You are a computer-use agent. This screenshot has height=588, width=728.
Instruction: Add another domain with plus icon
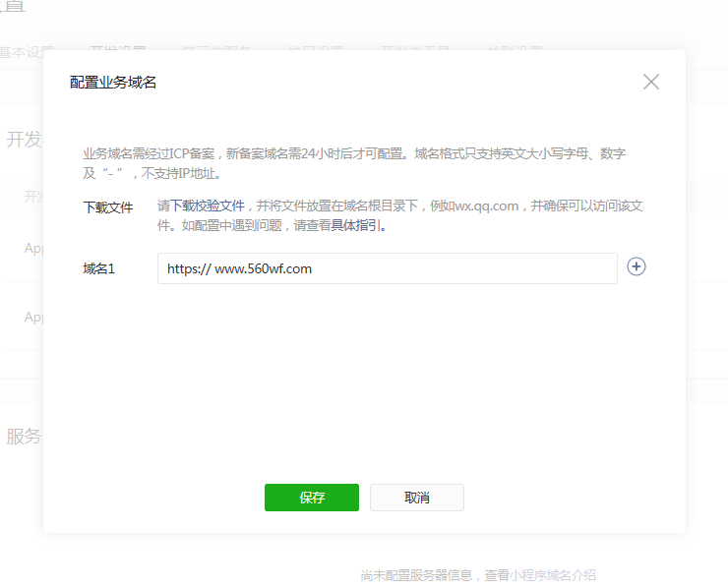(x=637, y=266)
